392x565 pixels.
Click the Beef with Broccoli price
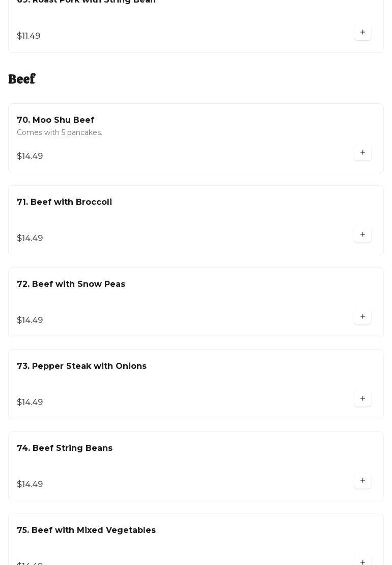click(30, 238)
